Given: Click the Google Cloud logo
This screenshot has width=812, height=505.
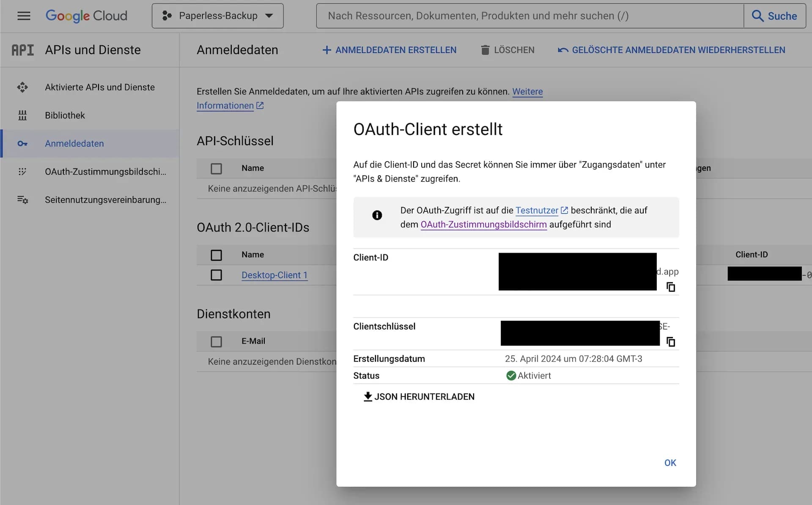Looking at the screenshot, I should tap(86, 16).
